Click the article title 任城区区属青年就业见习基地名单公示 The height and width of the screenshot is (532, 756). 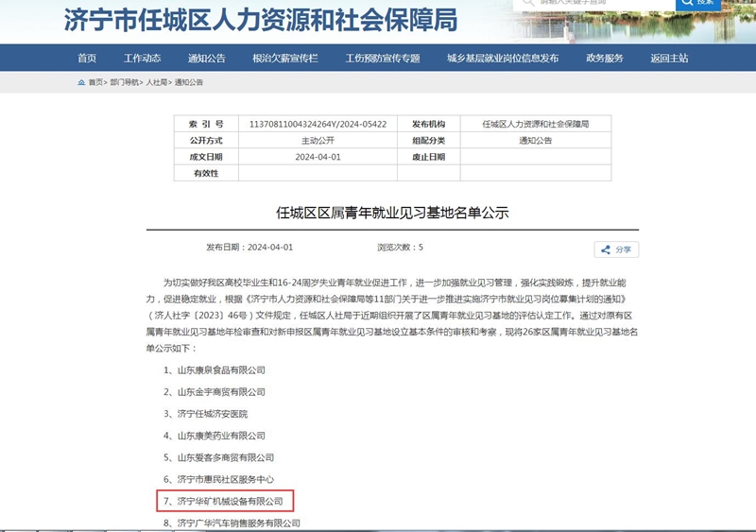391,213
